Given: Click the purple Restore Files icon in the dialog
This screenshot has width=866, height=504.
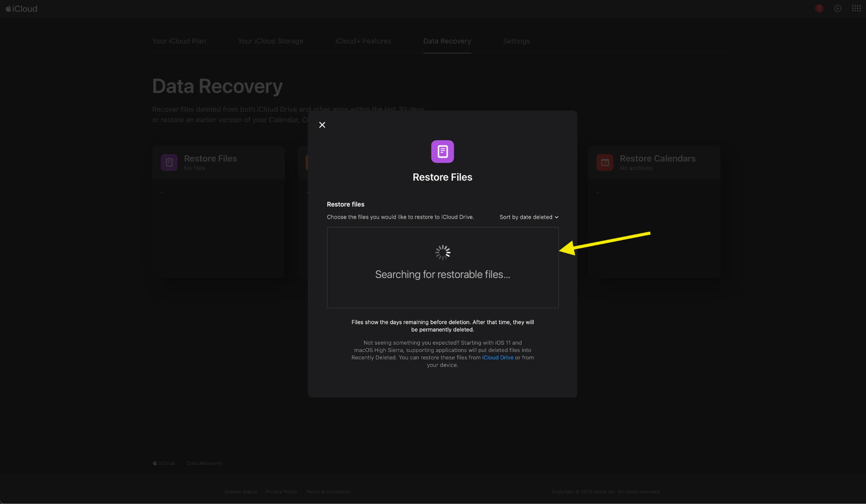Looking at the screenshot, I should click(442, 151).
